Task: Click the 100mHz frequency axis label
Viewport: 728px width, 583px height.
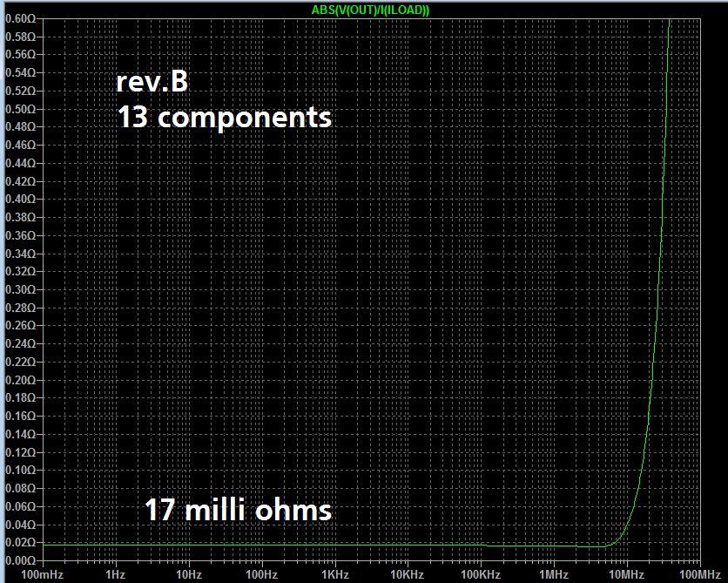Action: point(43,574)
